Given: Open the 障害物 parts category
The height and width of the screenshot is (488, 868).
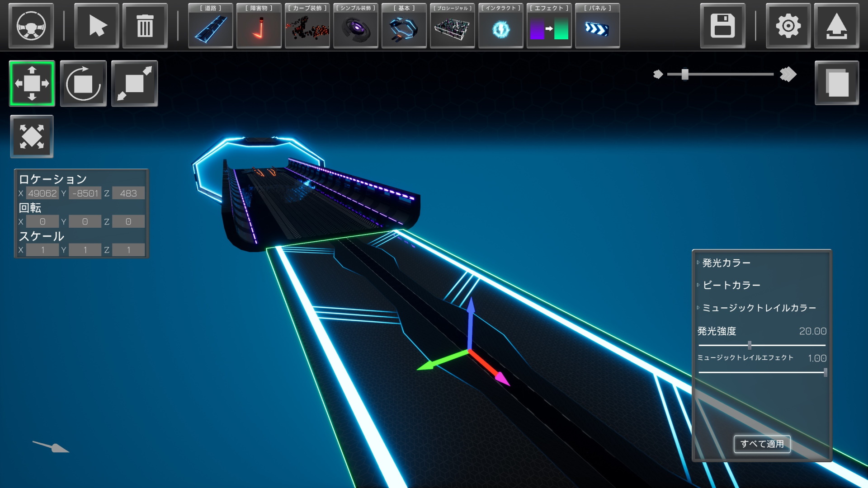Looking at the screenshot, I should (259, 26).
